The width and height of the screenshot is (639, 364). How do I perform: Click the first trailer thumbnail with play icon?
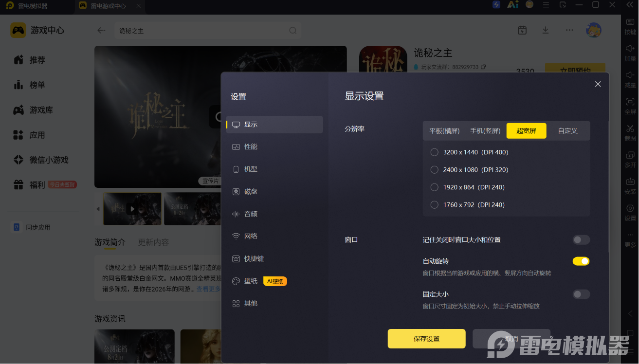point(132,209)
